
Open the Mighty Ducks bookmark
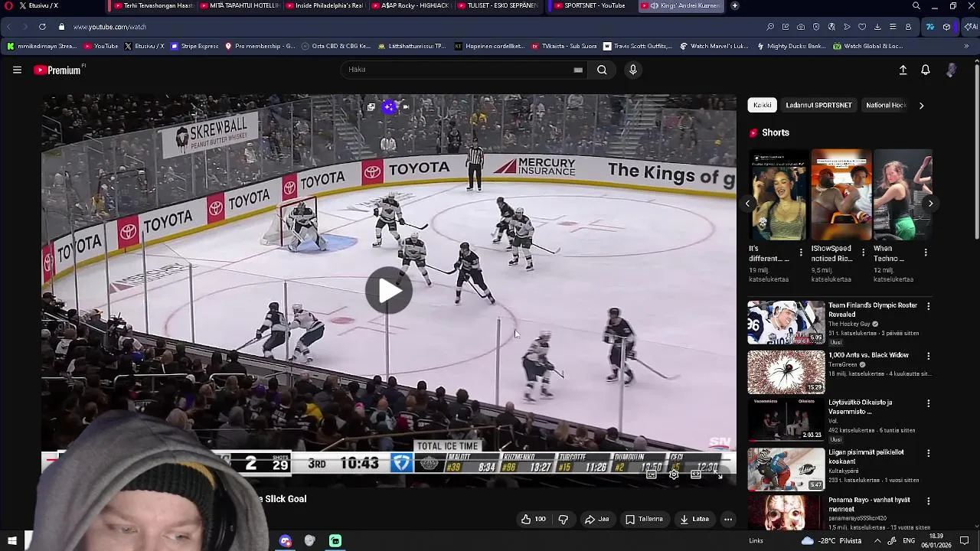pos(792,46)
